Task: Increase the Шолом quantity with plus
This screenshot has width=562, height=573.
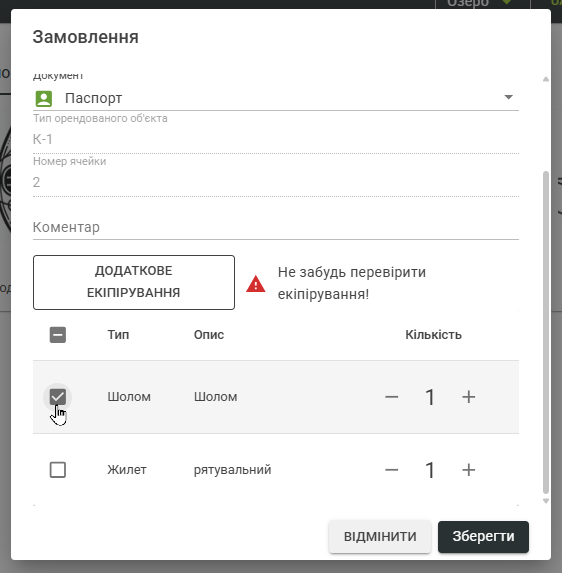Action: pos(468,397)
